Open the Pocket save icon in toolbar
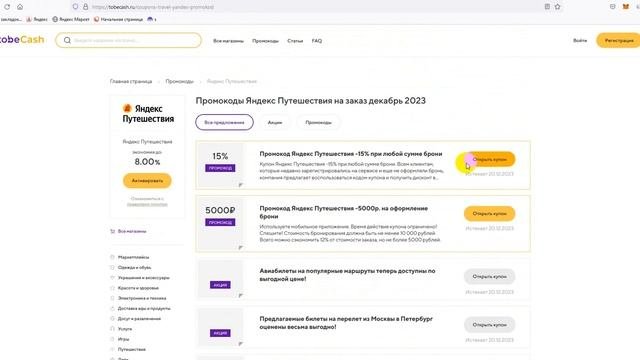The width and height of the screenshot is (640, 360). pyautogui.click(x=613, y=7)
